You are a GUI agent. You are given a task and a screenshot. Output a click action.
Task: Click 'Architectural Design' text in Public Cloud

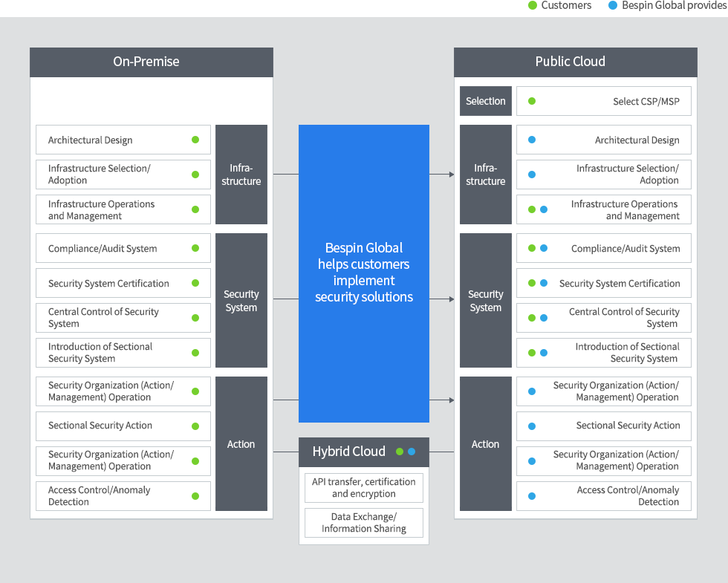[637, 140]
